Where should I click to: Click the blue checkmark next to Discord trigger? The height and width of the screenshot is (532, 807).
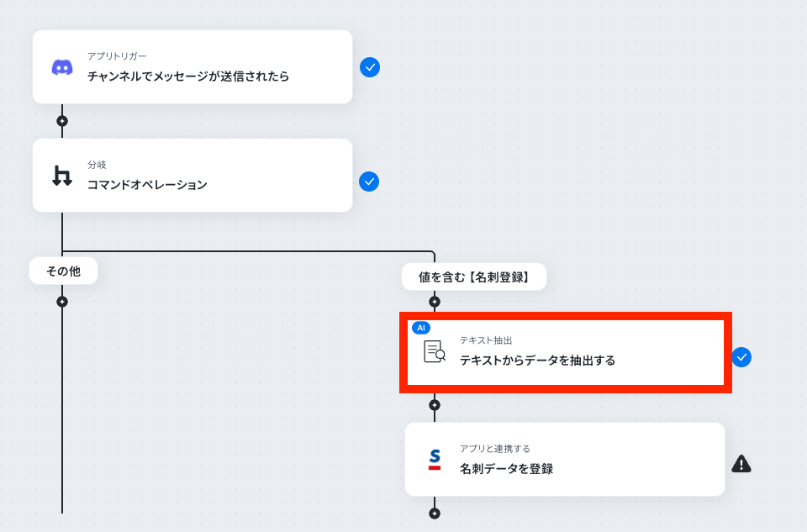click(x=370, y=67)
